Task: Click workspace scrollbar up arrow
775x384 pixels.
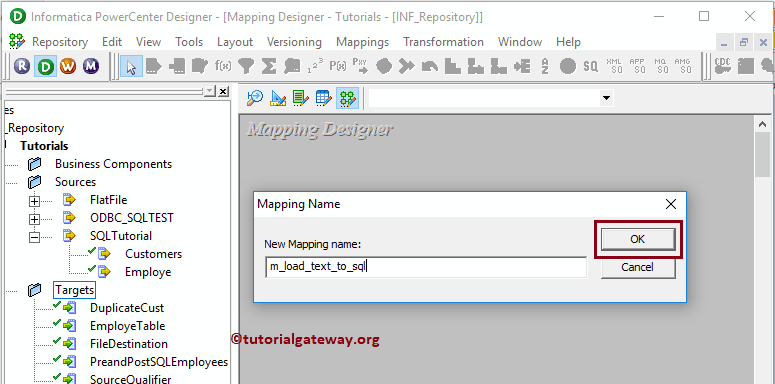Action: (762, 124)
